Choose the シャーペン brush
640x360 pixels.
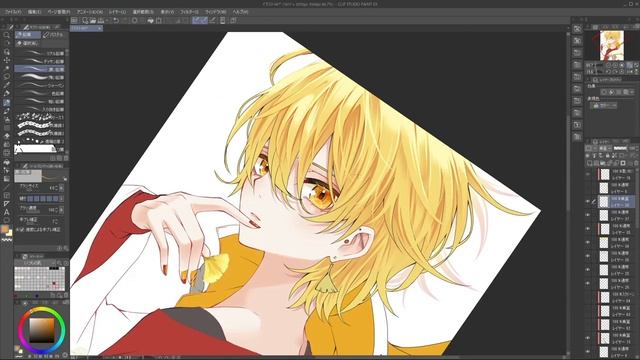pyautogui.click(x=40, y=85)
